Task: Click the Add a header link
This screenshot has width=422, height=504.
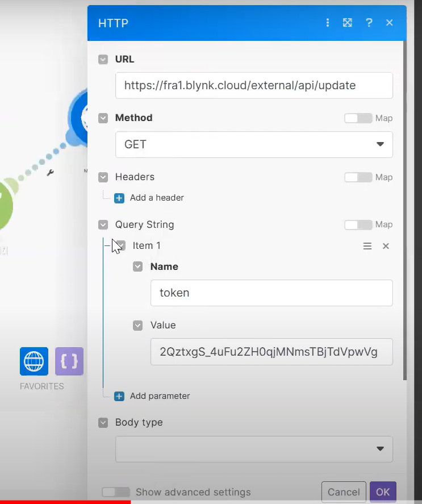Action: point(157,198)
